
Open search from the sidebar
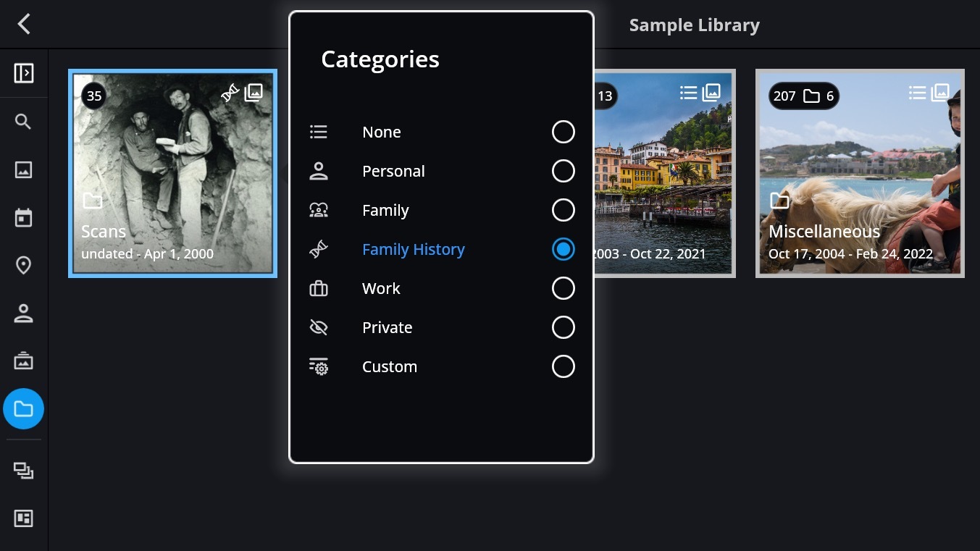[x=24, y=122]
